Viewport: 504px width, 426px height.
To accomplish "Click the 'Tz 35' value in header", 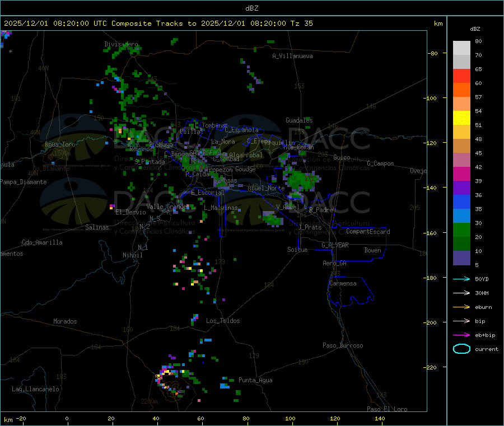I will click(301, 24).
